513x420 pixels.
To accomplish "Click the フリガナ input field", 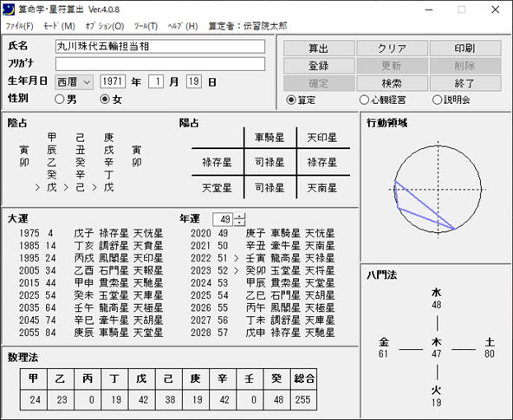I will pyautogui.click(x=160, y=64).
